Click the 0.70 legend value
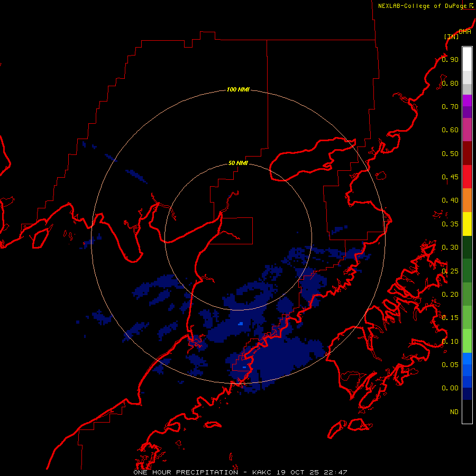 point(450,106)
